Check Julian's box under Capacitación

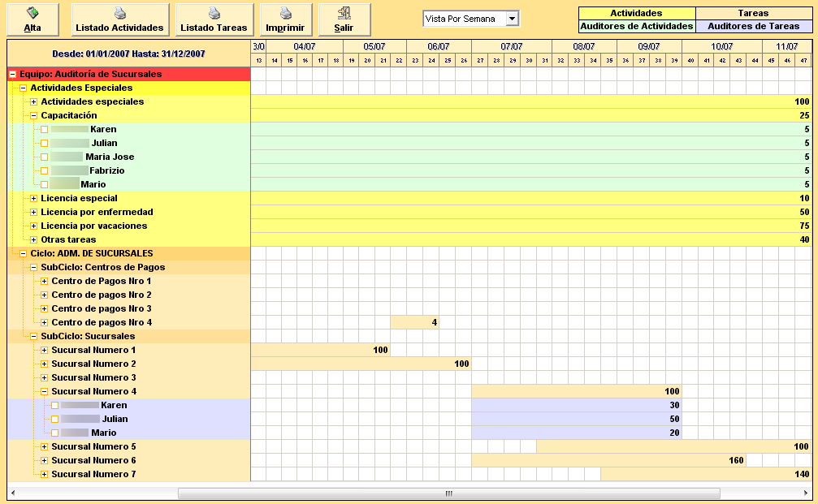tap(45, 144)
